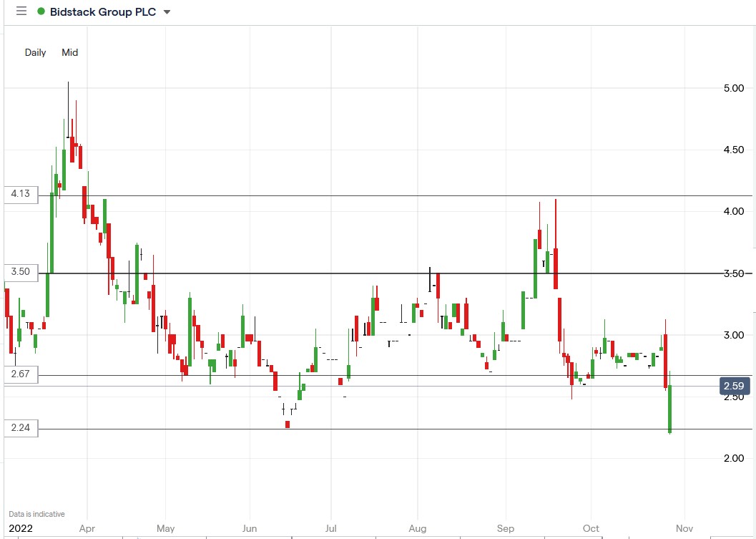This screenshot has height=539, width=756.
Task: Open the price type selector via Mid
Action: coord(69,52)
